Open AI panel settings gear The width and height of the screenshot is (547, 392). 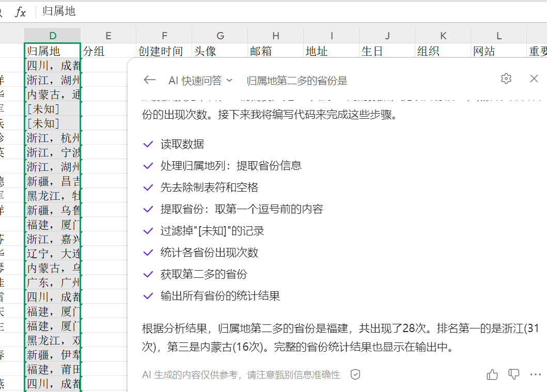506,79
